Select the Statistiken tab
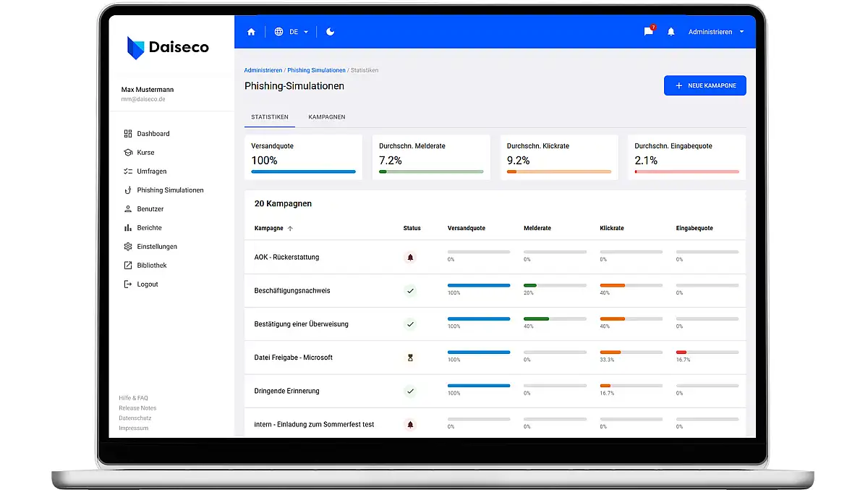 (x=270, y=117)
